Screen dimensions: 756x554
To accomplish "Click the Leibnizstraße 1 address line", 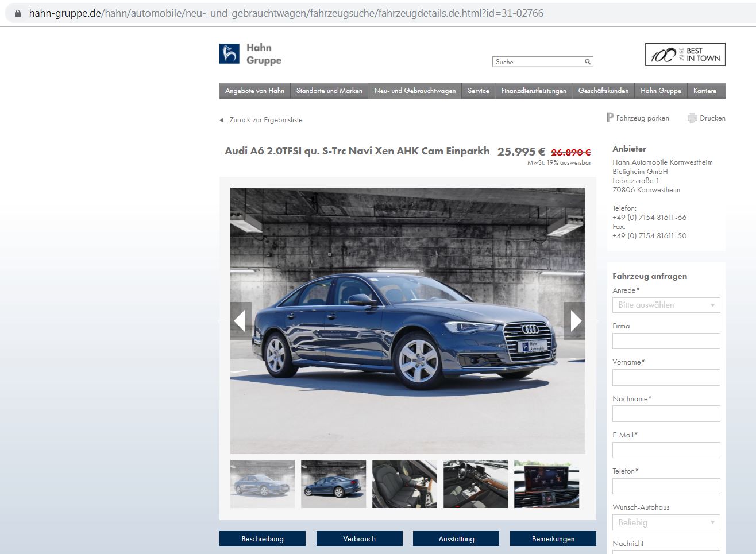I will [636, 181].
